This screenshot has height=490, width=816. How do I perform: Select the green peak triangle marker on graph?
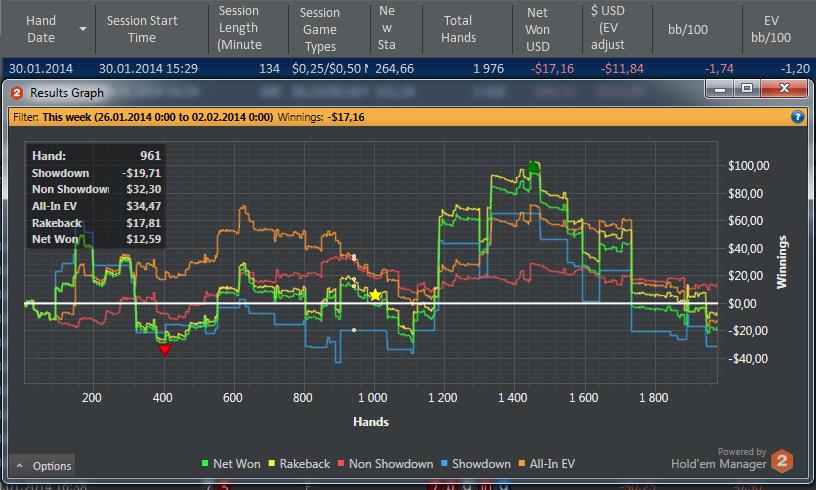pos(532,166)
